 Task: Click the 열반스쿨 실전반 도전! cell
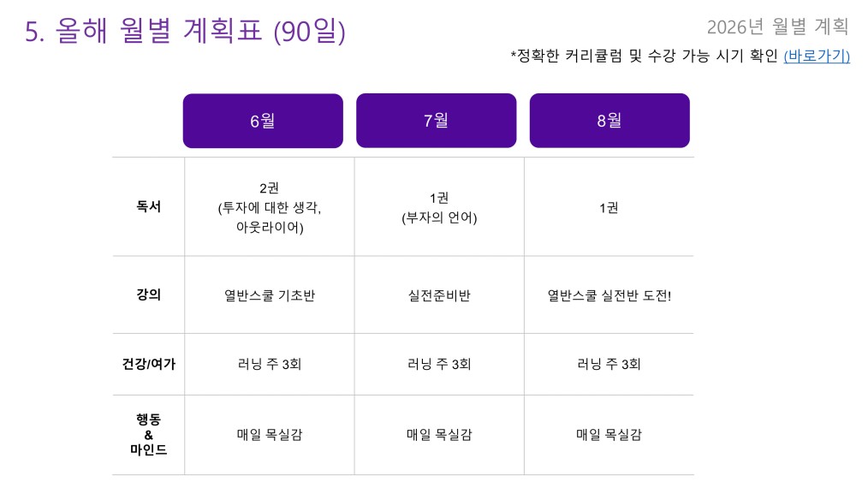tap(609, 295)
